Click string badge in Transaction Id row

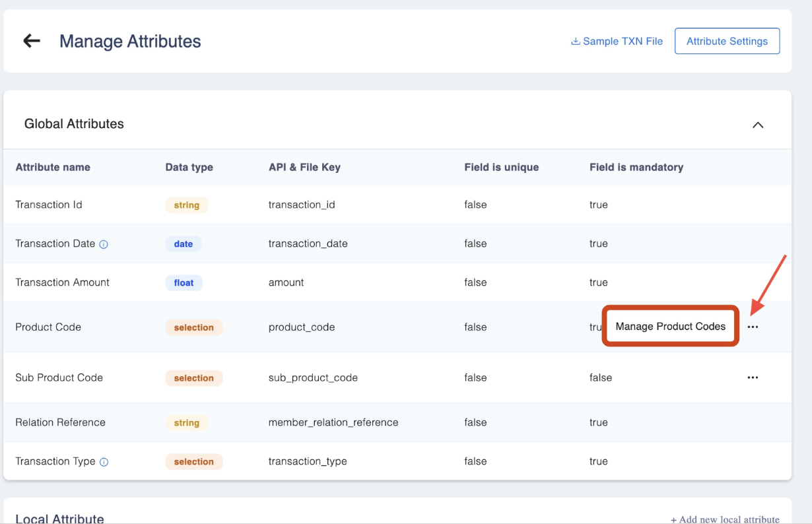click(x=187, y=205)
